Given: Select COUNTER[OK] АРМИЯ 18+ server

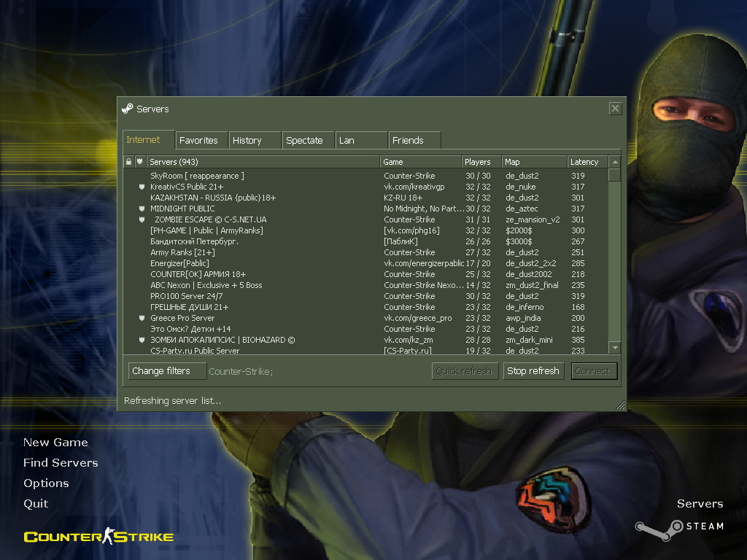Looking at the screenshot, I should click(x=366, y=274).
